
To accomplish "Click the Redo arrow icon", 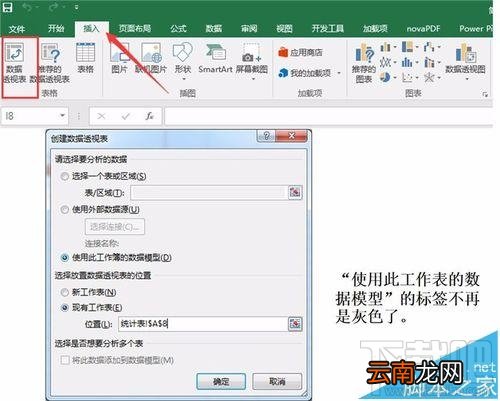I will click(53, 7).
